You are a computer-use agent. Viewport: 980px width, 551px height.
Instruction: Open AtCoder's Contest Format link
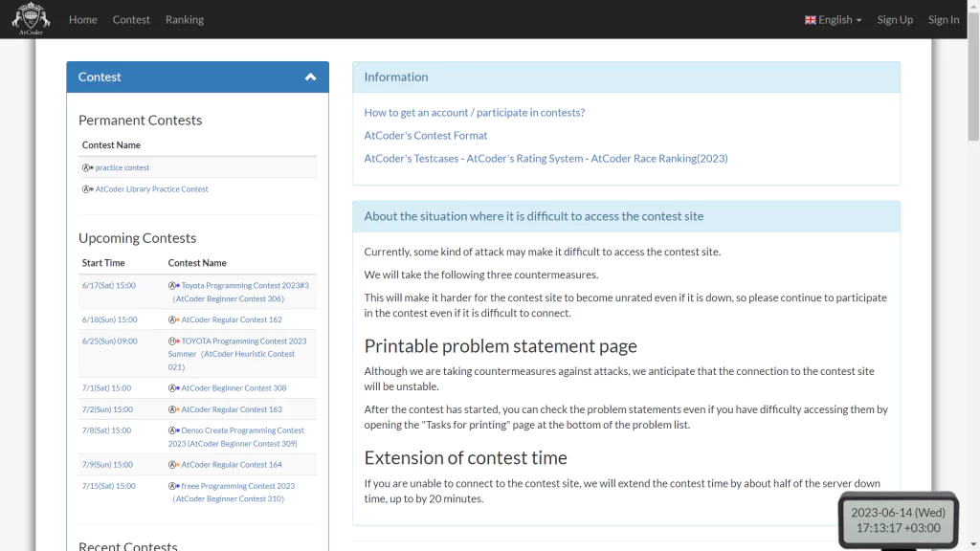(x=426, y=136)
